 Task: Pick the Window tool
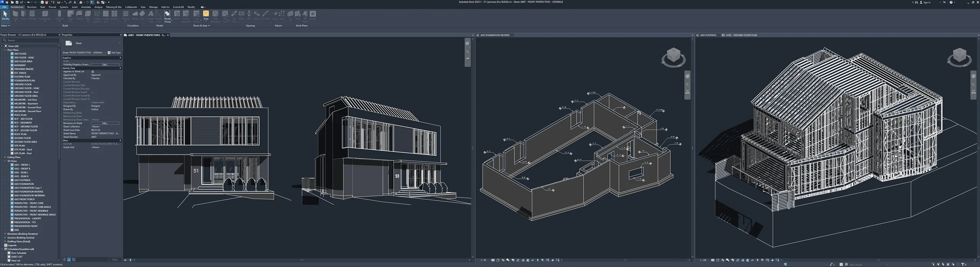coord(32,15)
